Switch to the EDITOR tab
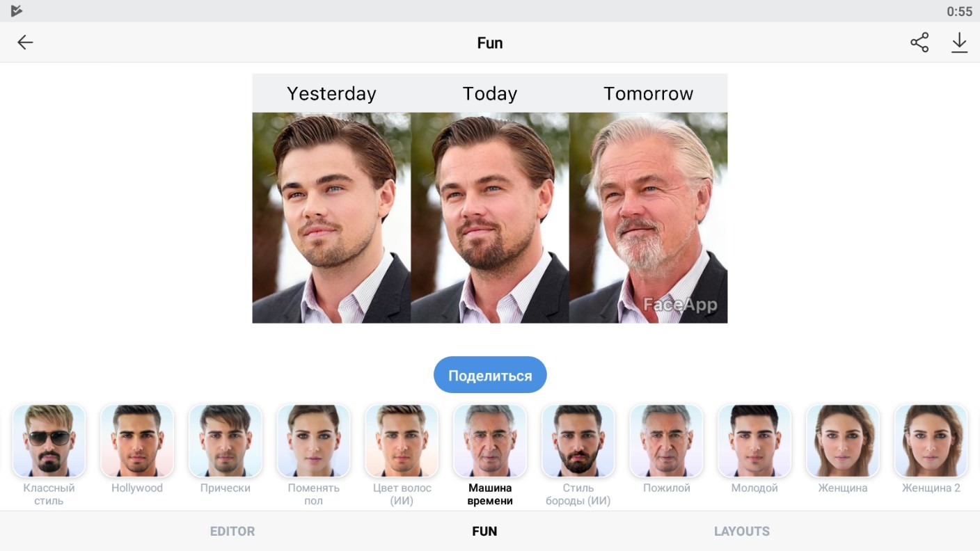 [232, 531]
